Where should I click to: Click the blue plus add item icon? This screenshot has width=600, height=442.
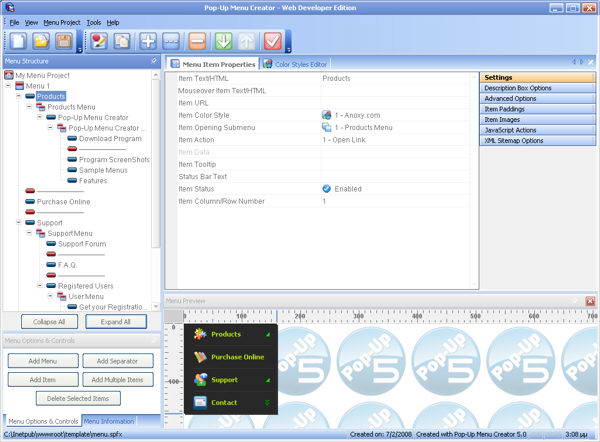[148, 41]
